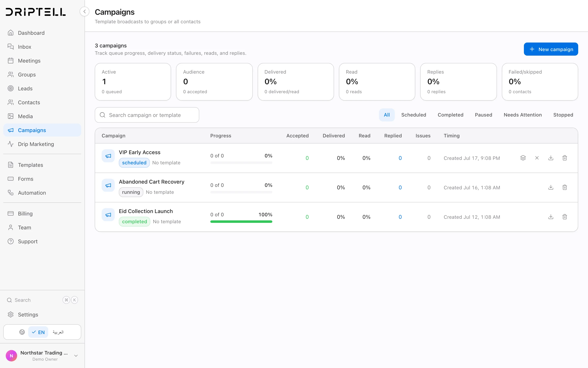Open the Media library

click(42, 116)
